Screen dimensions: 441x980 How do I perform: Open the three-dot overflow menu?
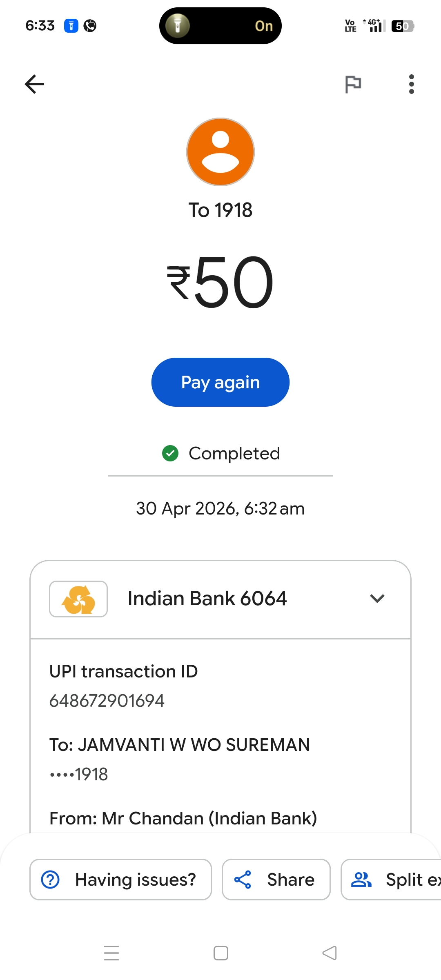(411, 84)
